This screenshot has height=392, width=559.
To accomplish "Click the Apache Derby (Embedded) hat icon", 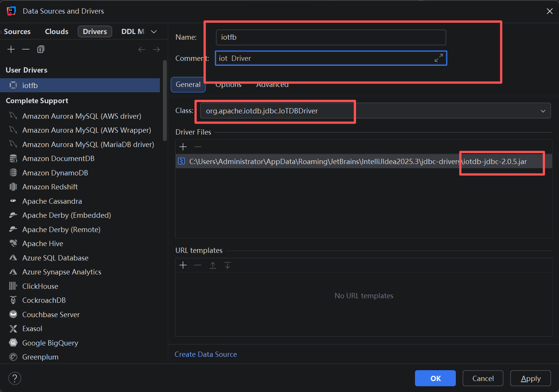I will click(13, 215).
